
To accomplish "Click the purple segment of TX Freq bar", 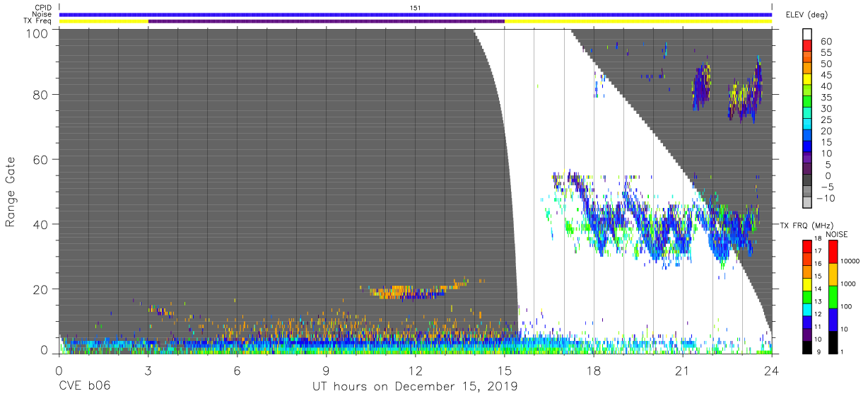I will [326, 21].
